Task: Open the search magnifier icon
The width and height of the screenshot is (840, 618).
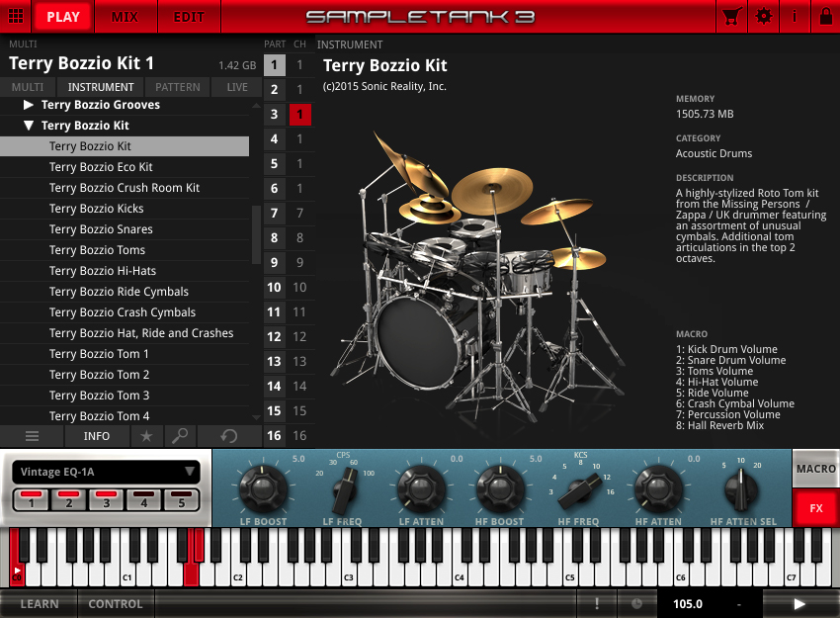Action: [180, 436]
